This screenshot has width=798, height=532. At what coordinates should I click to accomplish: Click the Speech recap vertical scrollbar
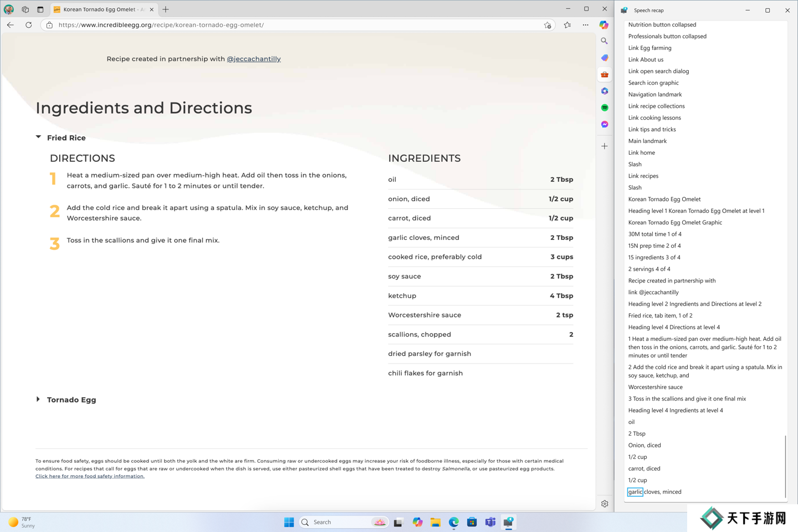pos(785,465)
